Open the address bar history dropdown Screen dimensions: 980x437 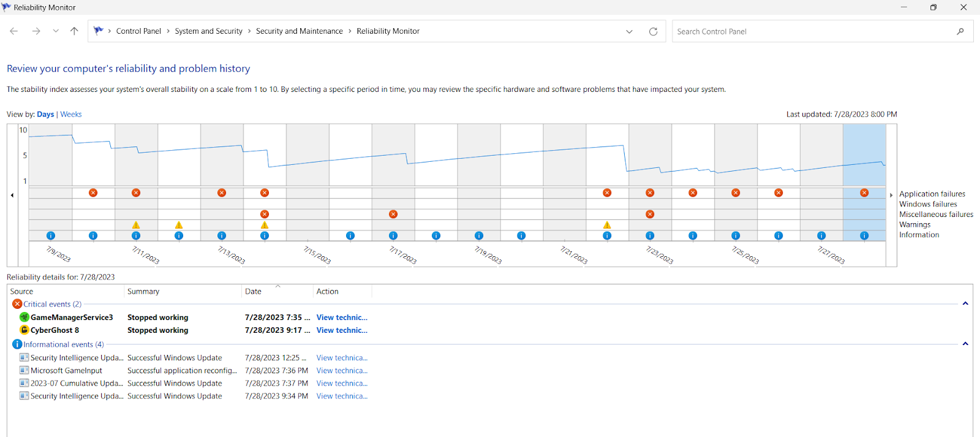629,32
